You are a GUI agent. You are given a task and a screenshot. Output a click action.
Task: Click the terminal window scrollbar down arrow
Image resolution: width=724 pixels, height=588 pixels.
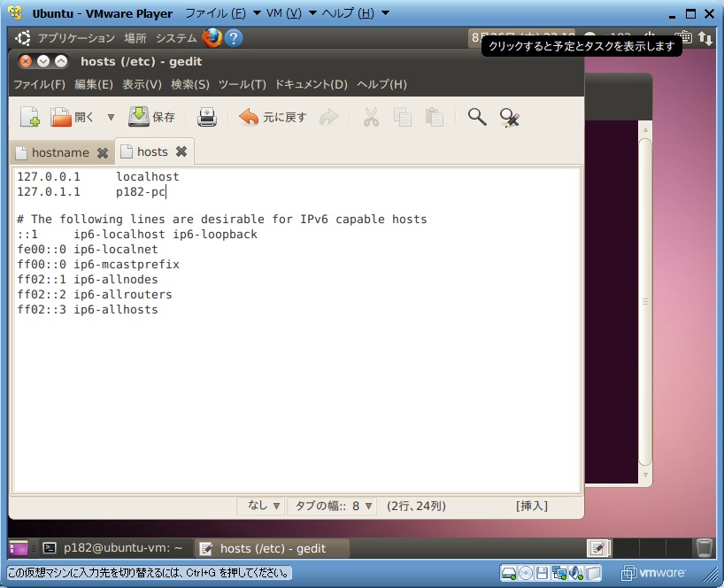(x=645, y=475)
